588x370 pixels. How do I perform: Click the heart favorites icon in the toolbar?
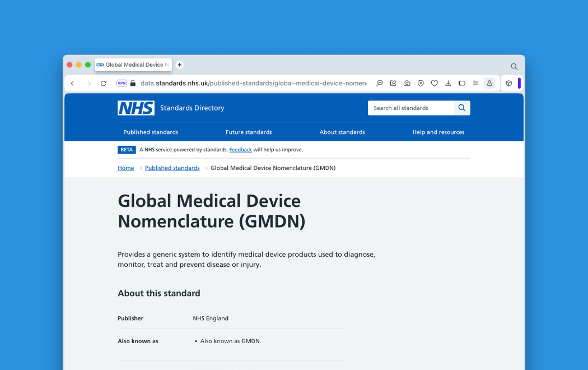pos(434,83)
